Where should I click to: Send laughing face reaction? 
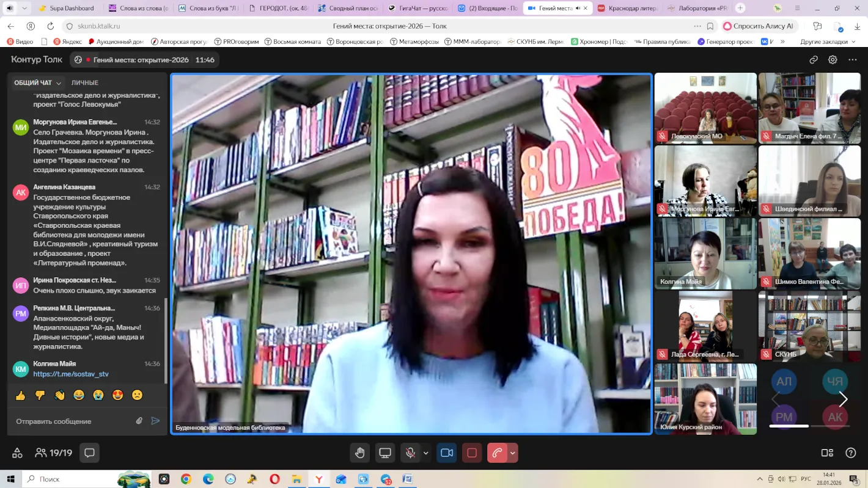[79, 395]
